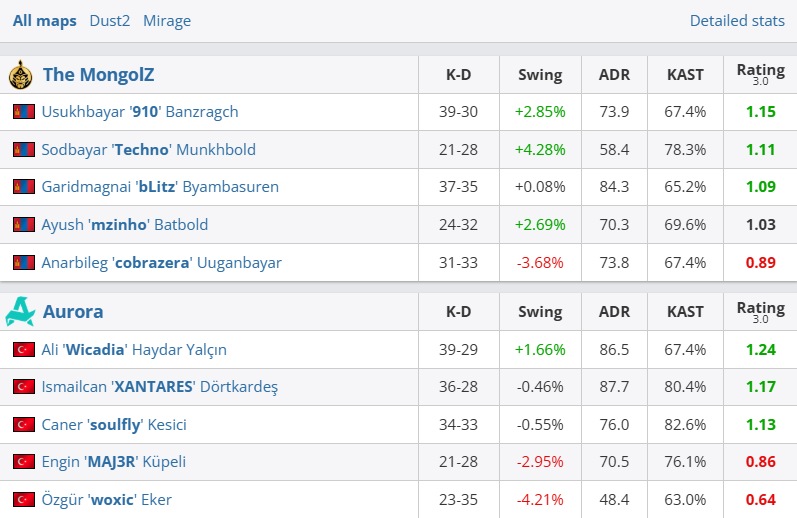Select the Mirage map tab
Screen dimensions: 797x518
[167, 21]
